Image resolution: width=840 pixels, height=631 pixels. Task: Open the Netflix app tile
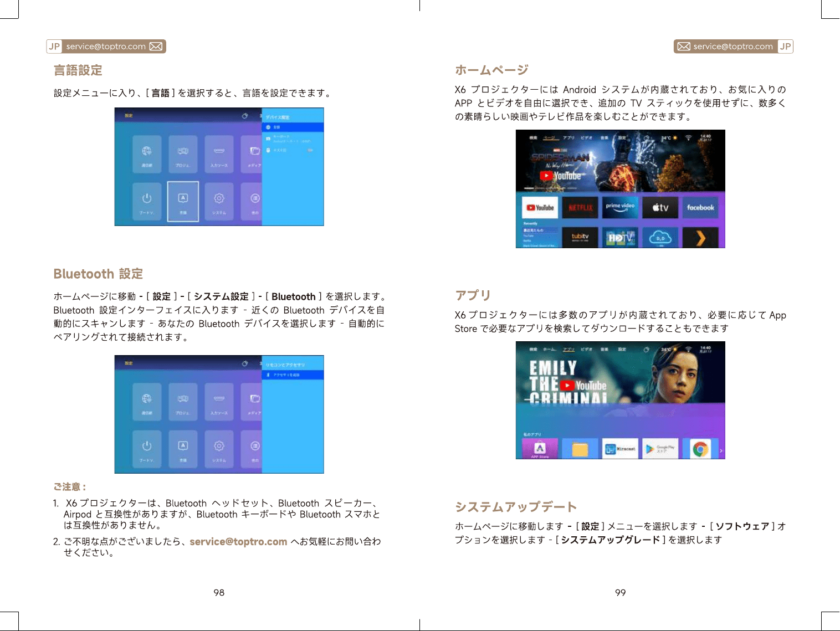(x=580, y=208)
